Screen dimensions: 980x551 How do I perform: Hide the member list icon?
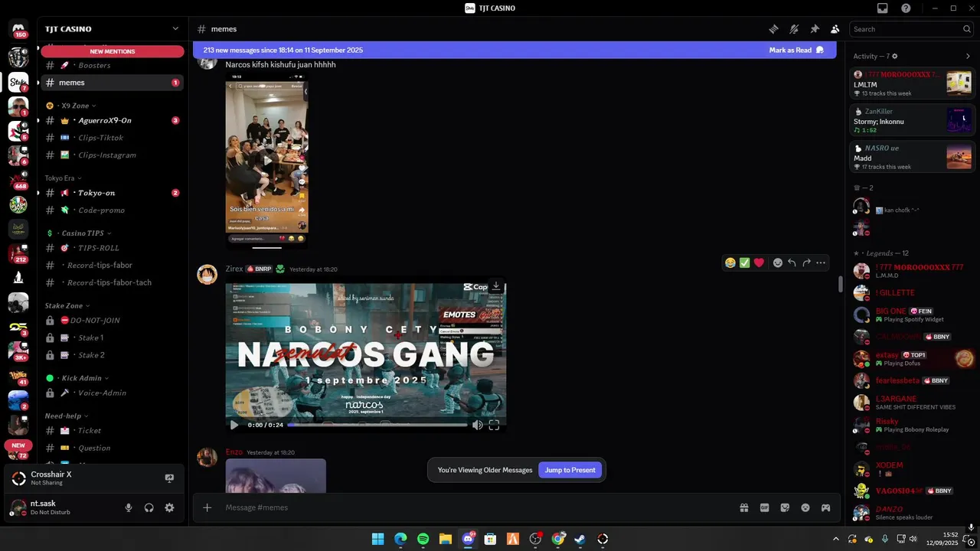click(835, 29)
